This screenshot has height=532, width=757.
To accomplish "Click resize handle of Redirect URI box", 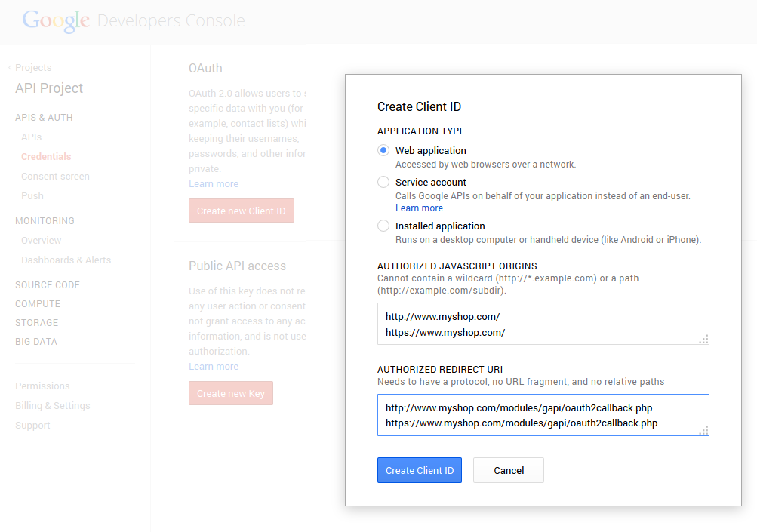I will coord(703,431).
